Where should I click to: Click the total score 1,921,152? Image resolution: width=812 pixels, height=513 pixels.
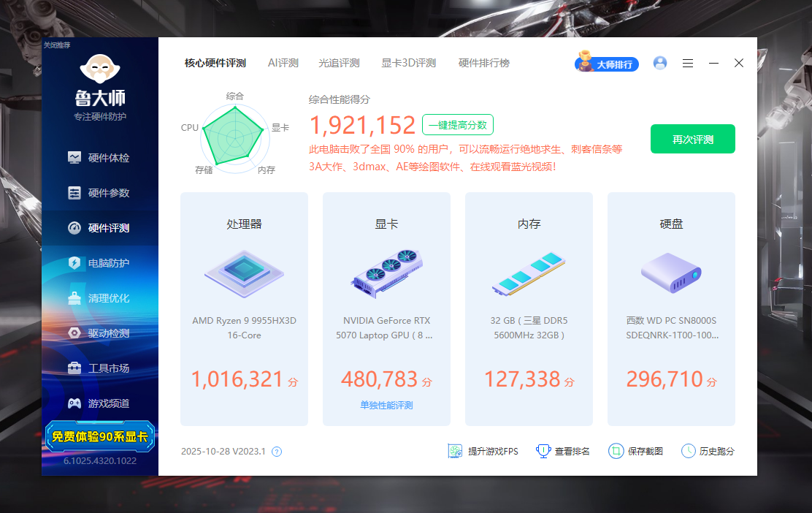pyautogui.click(x=362, y=126)
